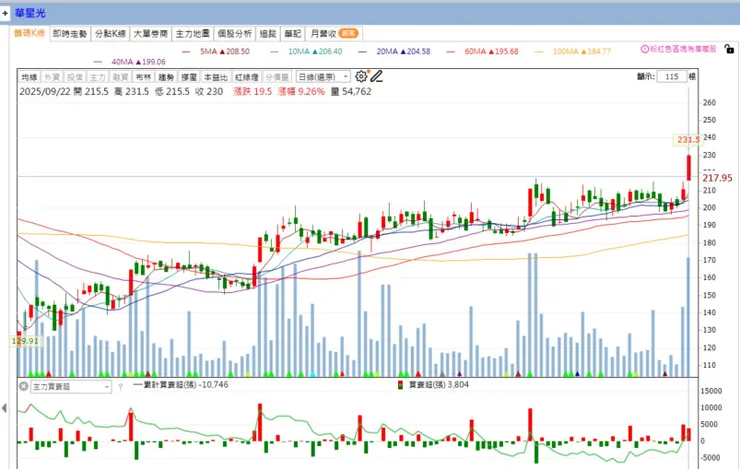Image resolution: width=740 pixels, height=469 pixels.
Task: Toggle the 融資 overlay button
Action: 120,77
